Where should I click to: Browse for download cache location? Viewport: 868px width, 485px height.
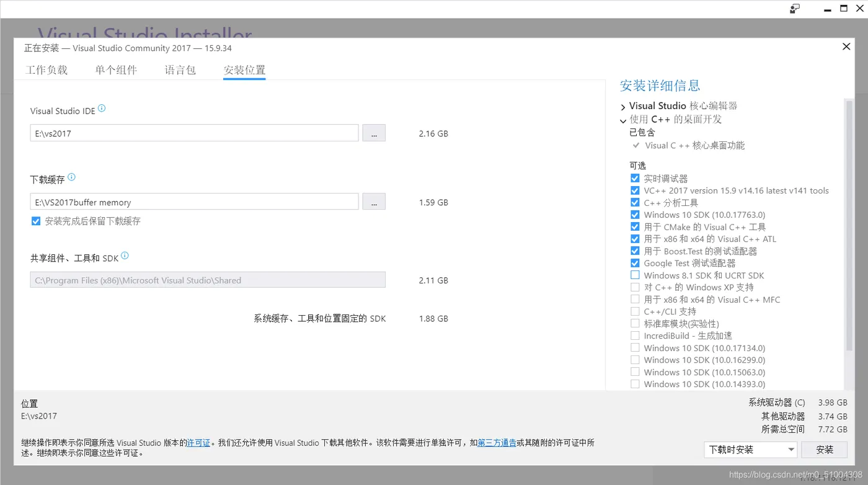[374, 202]
